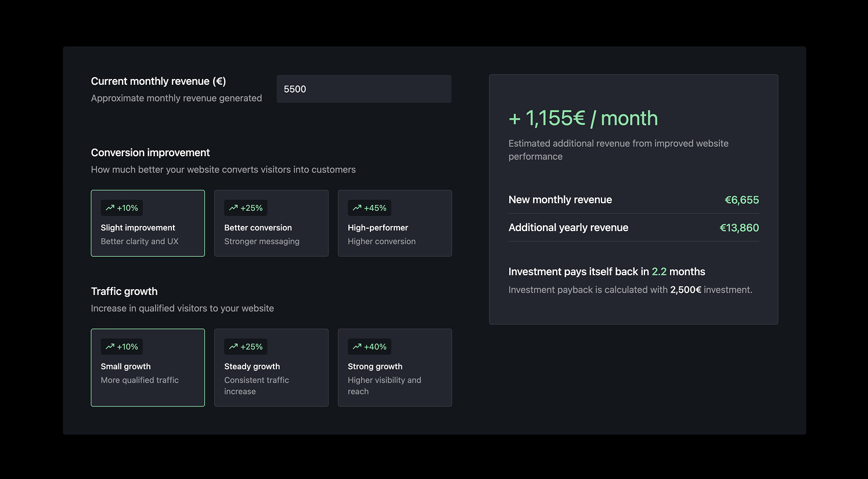Click the €6,655 new monthly revenue value
Screen dimensions: 868x479
741,200
